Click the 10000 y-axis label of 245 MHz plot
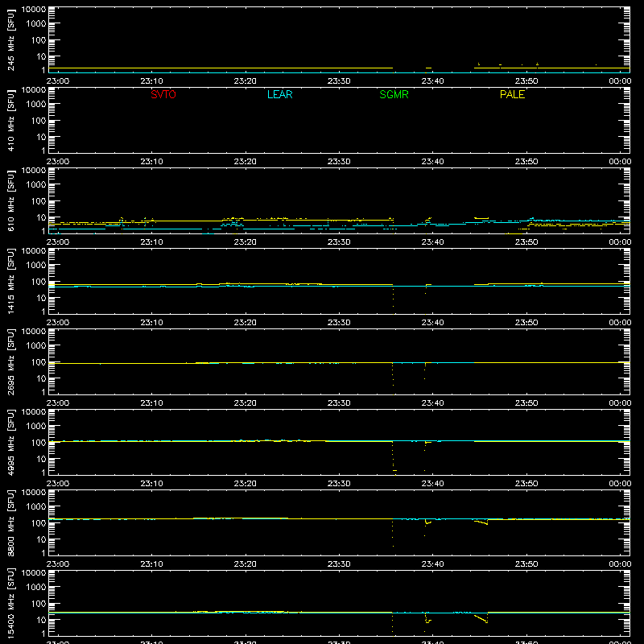The width and height of the screenshot is (644, 644). pos(34,10)
